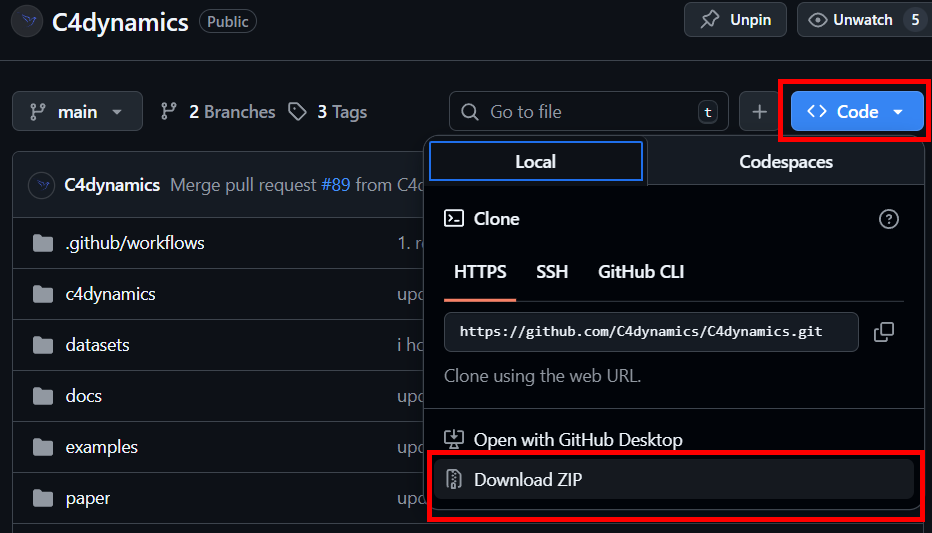Viewport: 932px width, 533px height.
Task: Click the Go to file search field
Action: coord(589,111)
